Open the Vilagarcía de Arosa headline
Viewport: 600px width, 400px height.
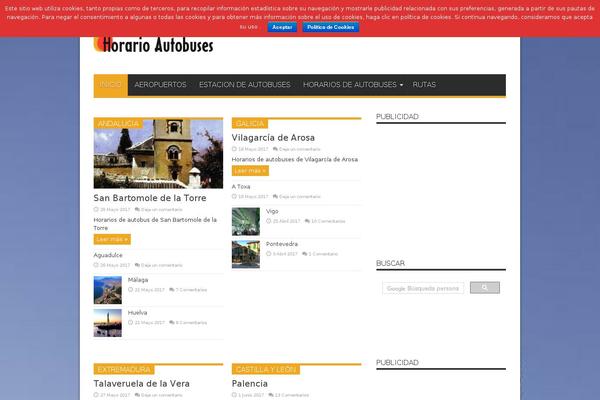(x=273, y=137)
